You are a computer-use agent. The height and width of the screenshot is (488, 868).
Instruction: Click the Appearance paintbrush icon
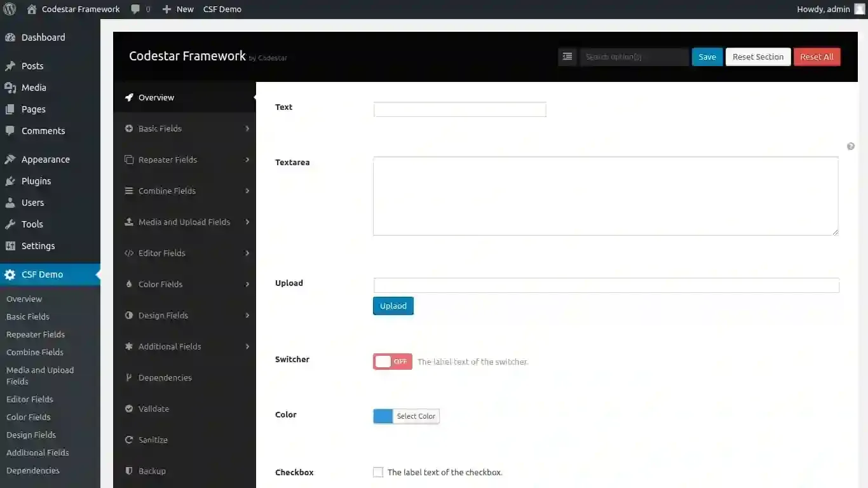10,159
